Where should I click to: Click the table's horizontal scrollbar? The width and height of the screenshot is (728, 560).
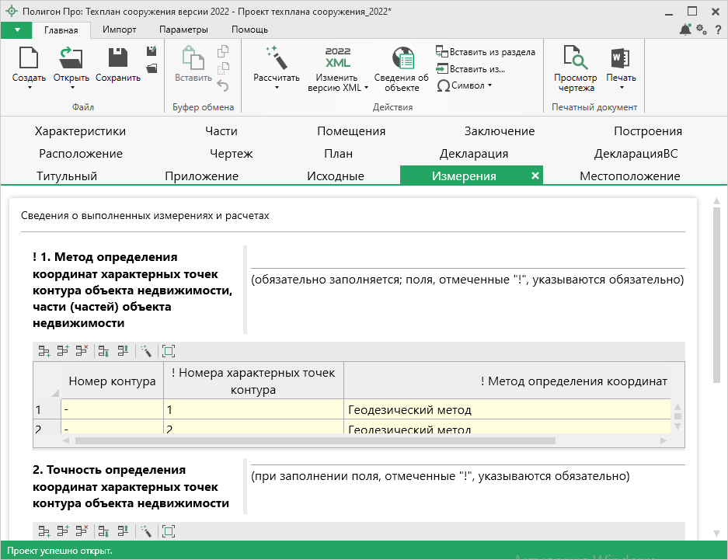pyautogui.click(x=315, y=440)
